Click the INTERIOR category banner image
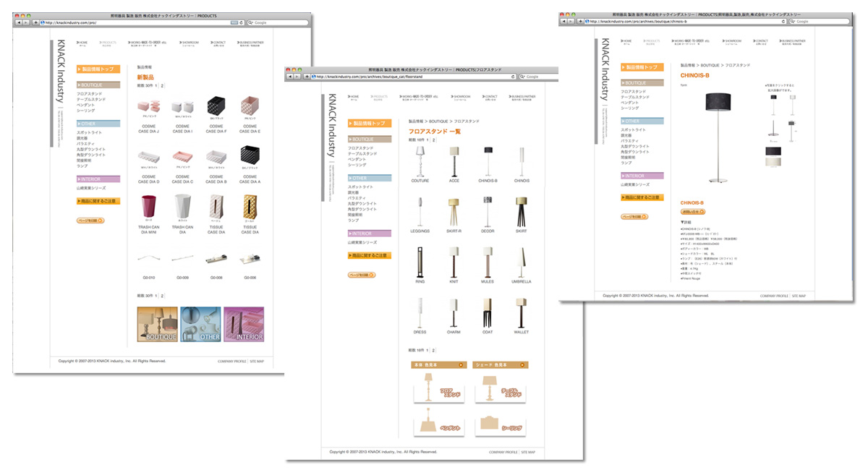Viewport: 868px width, 475px height. coord(244,325)
